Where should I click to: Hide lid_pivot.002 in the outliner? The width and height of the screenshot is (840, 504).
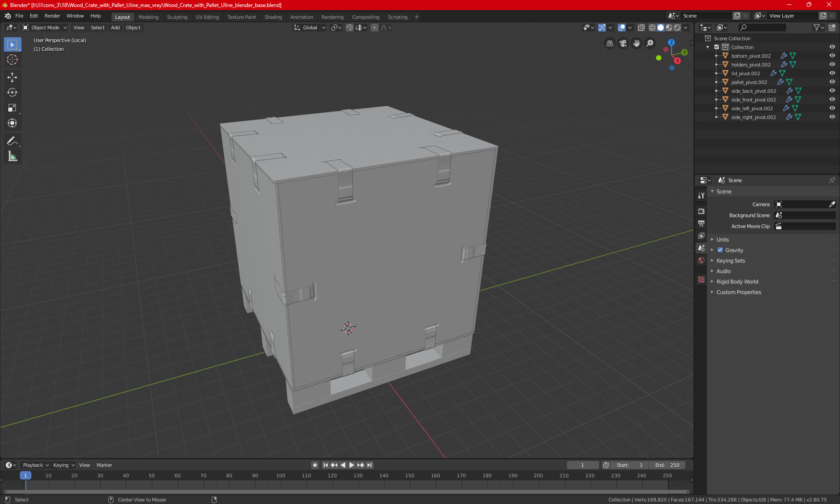(832, 73)
